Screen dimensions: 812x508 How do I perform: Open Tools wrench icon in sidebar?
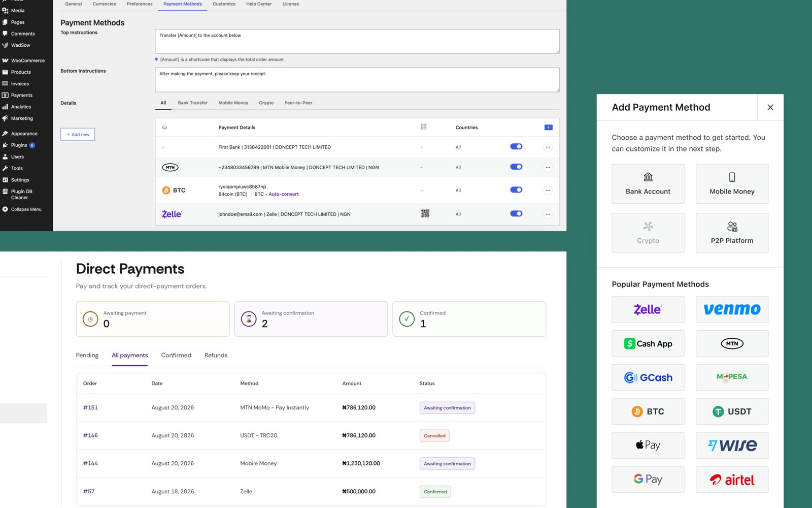click(x=5, y=168)
